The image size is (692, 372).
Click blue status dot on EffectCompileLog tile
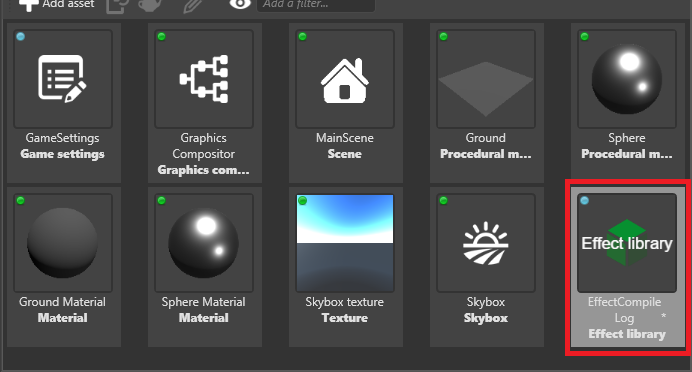[x=584, y=201]
